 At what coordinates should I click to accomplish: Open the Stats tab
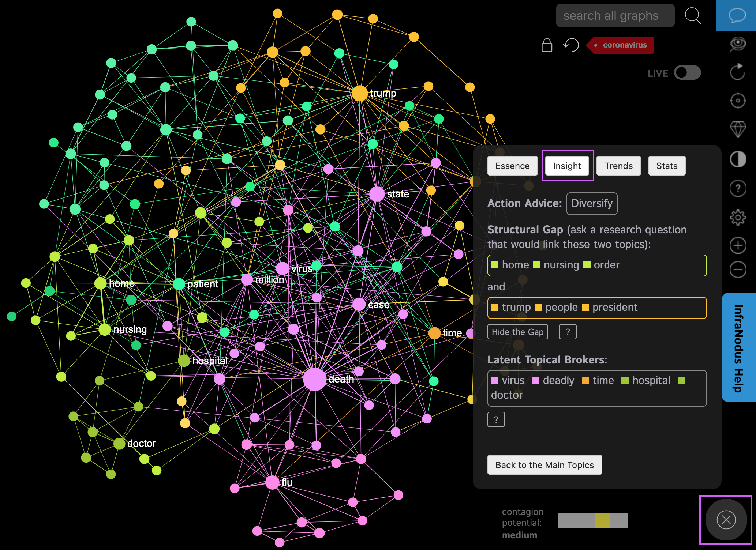(667, 166)
